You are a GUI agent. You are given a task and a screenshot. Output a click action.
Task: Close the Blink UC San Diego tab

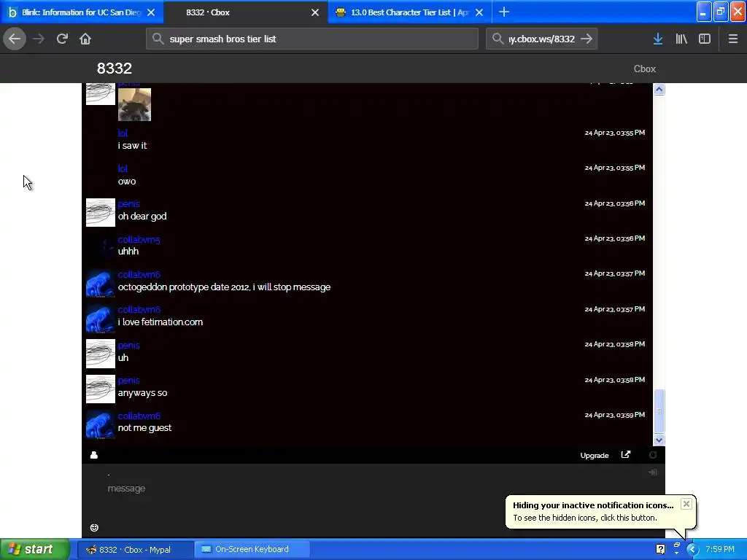pos(151,12)
